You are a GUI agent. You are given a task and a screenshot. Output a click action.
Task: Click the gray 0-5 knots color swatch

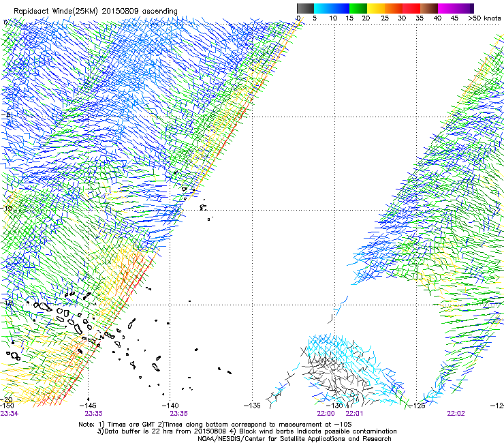pyautogui.click(x=305, y=8)
